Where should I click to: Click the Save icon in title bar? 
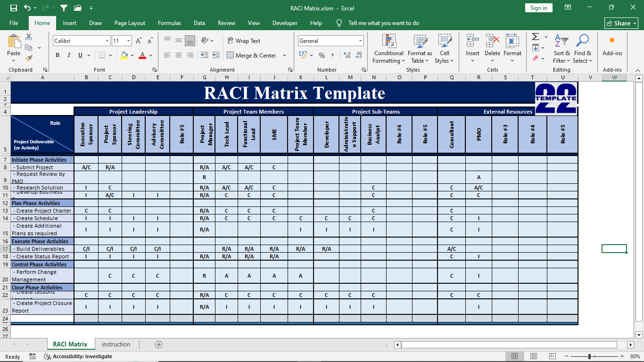click(14, 8)
